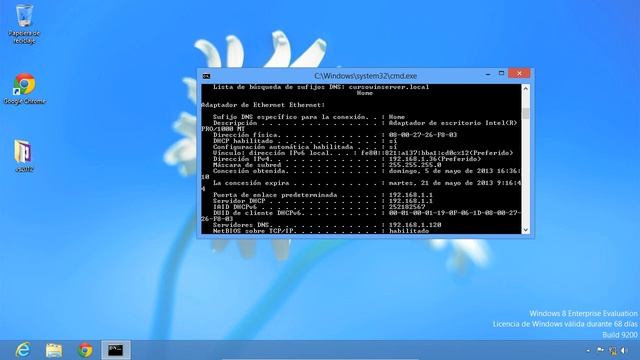Screen dimensions: 640x360
Task: Click the cmd.exe taskbar button
Action: (x=116, y=350)
